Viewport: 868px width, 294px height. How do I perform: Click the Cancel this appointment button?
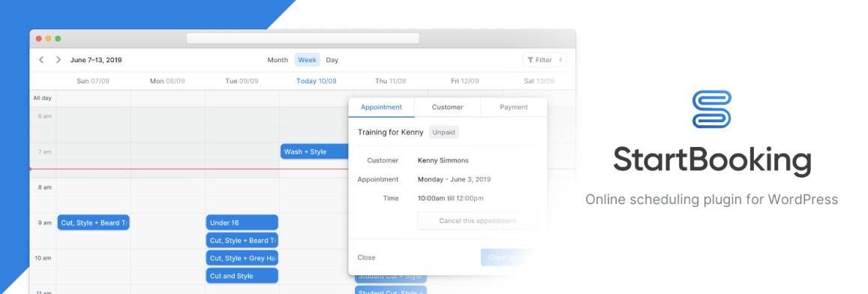coord(478,220)
